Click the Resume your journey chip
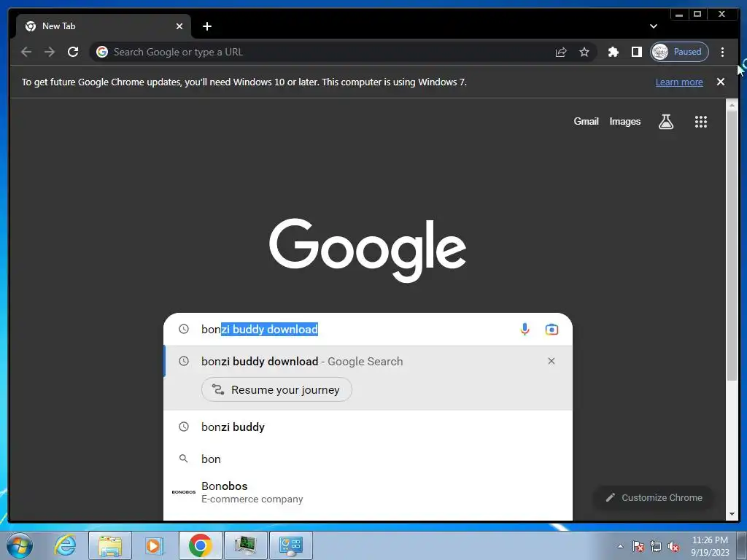Viewport: 747px width, 560px height. click(x=276, y=389)
